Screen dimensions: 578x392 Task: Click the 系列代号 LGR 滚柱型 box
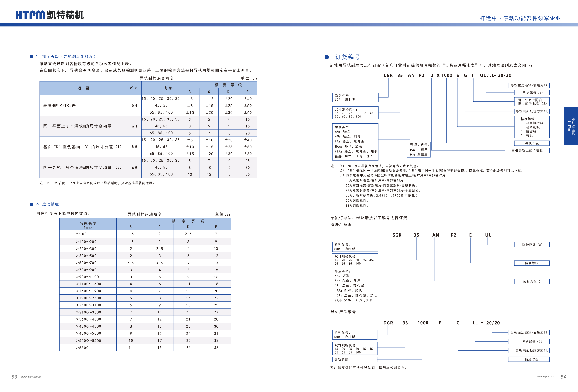[355, 97]
